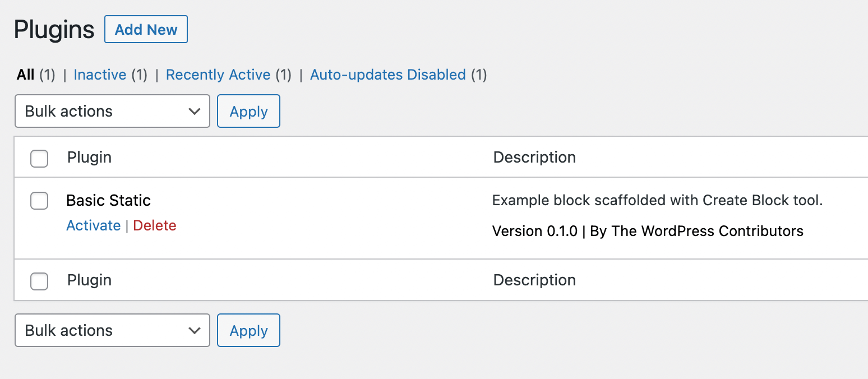The height and width of the screenshot is (379, 868).
Task: Select the Basic Static plugin name
Action: [108, 200]
